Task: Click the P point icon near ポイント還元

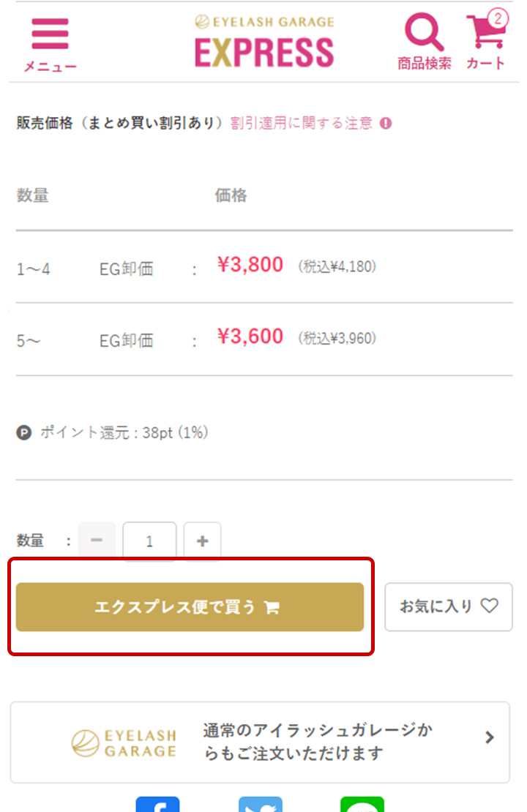Action: coord(24,433)
